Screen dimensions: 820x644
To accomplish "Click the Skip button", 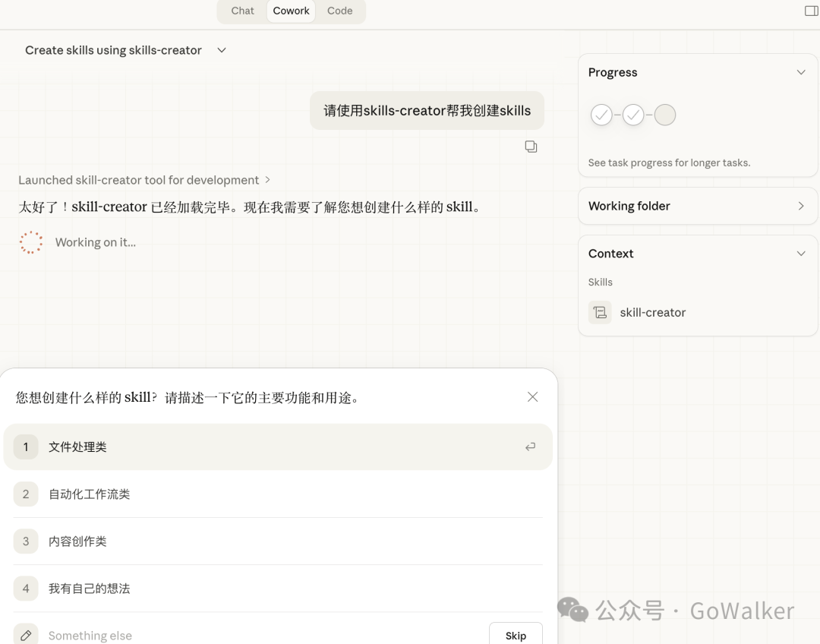I will [x=516, y=635].
